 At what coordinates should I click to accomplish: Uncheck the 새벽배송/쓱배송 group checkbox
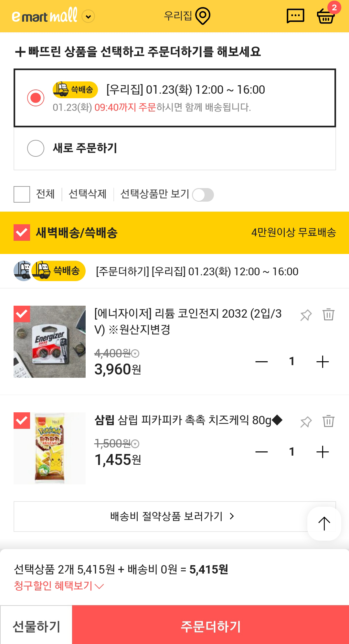(22, 233)
